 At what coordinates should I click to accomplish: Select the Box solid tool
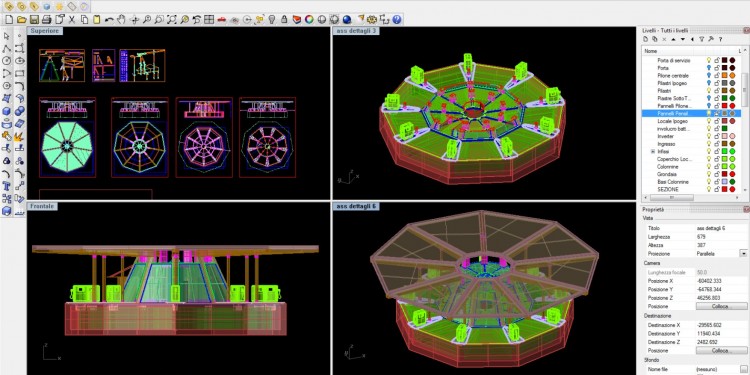coord(7,111)
